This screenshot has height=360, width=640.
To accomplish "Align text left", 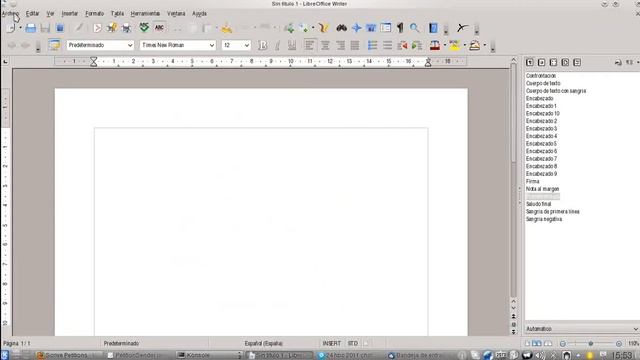I will click(309, 45).
